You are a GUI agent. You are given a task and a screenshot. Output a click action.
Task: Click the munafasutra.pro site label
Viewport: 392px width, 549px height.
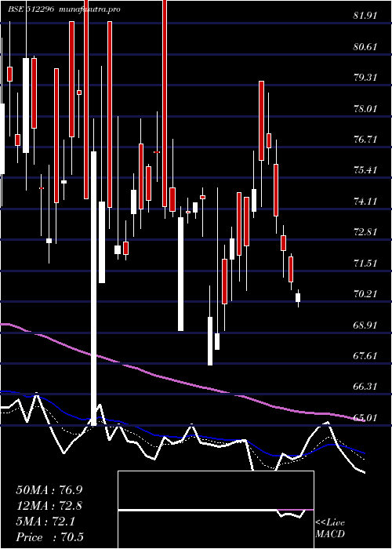(x=90, y=9)
